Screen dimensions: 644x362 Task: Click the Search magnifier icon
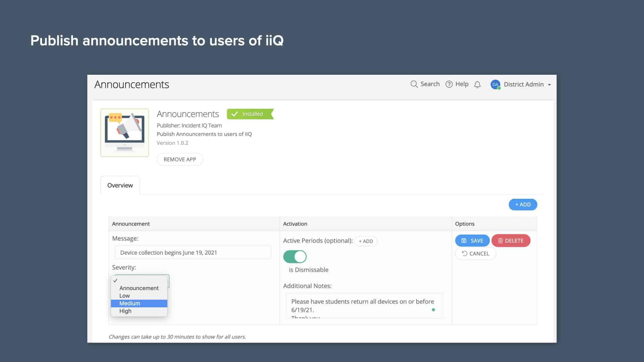click(414, 84)
